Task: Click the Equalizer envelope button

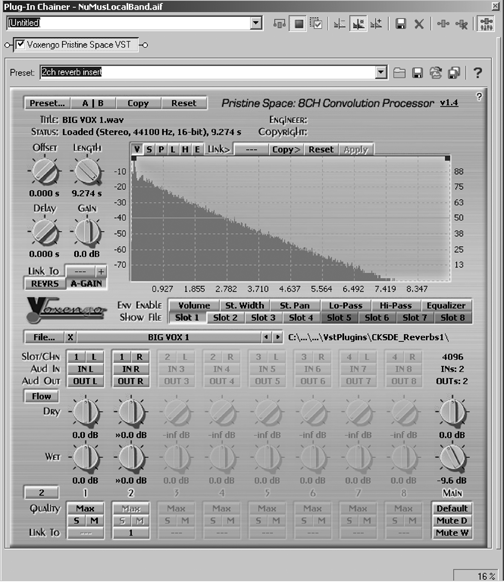Action: [446, 305]
